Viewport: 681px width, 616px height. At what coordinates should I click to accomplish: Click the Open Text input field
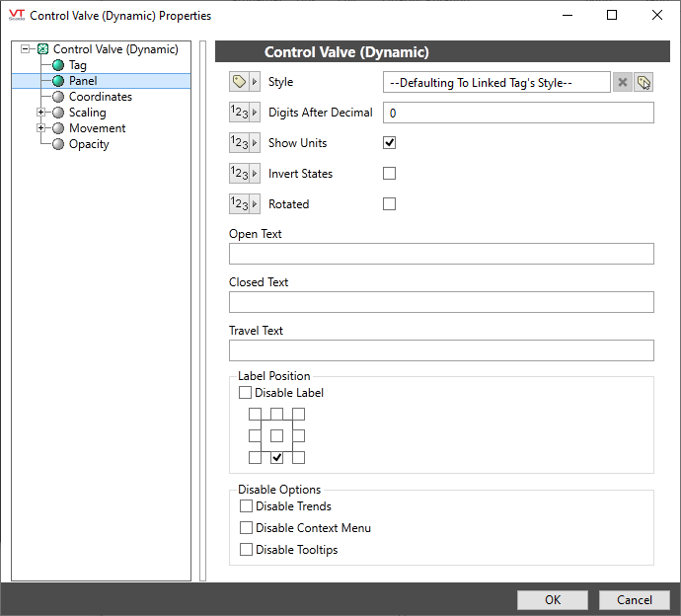[x=441, y=254]
